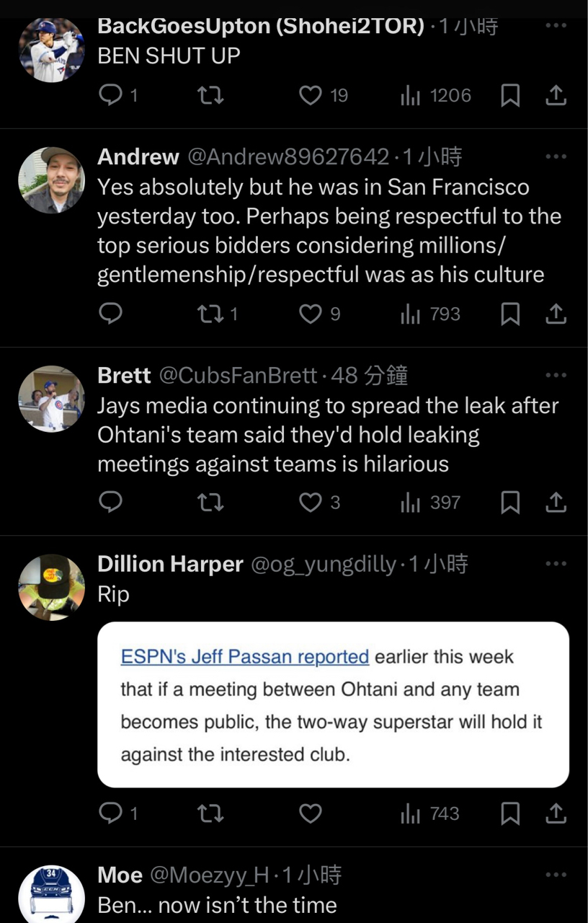Screen dimensions: 588x923
Task: Bookmark Dillion Harper's Rip tweet
Action: (510, 813)
